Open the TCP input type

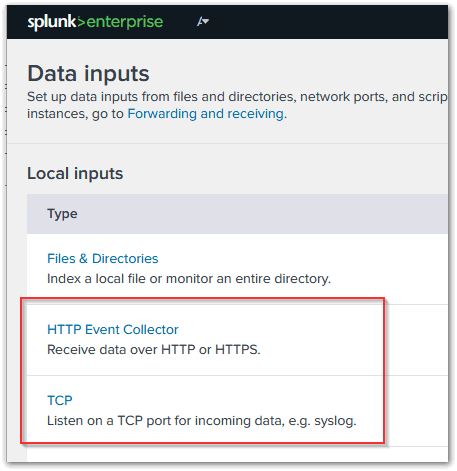pyautogui.click(x=60, y=400)
